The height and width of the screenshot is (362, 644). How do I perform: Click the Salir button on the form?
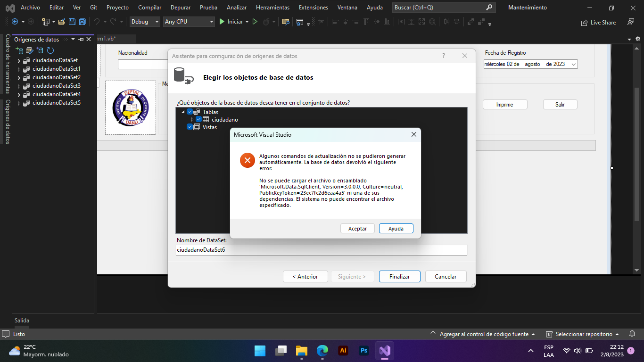tap(560, 105)
